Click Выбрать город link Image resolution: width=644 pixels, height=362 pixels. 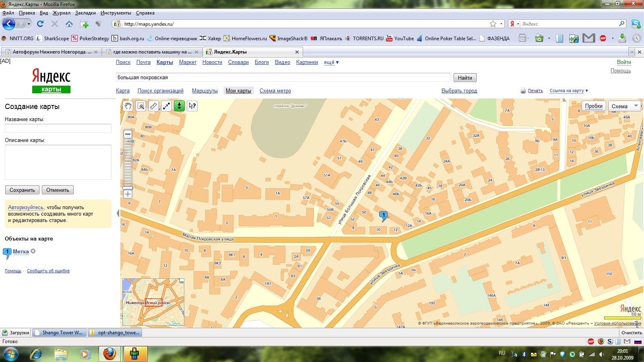coord(459,91)
